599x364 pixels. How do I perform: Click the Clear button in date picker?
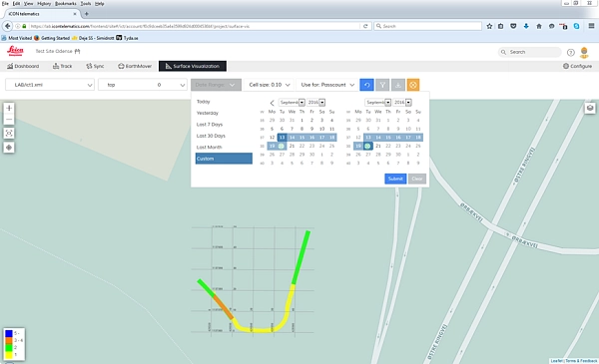[x=417, y=179]
